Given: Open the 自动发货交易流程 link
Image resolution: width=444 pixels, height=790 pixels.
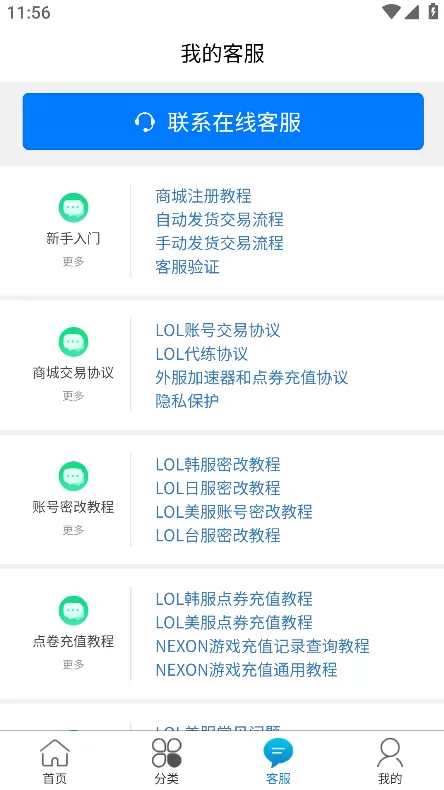Looking at the screenshot, I should 219,220.
